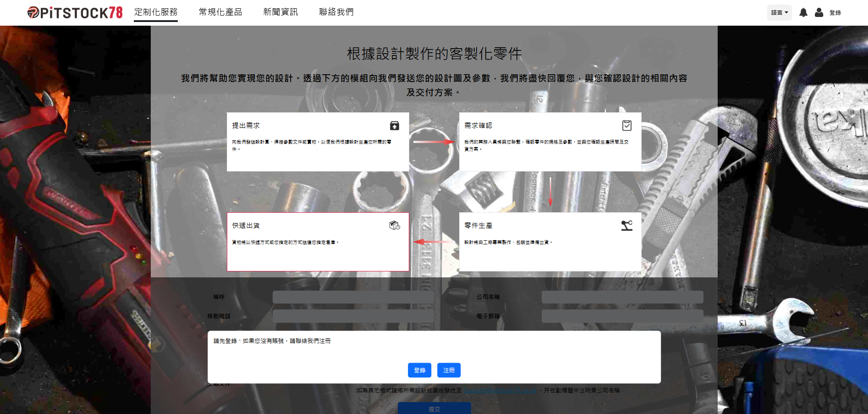868x414 pixels.
Task: Click the 提出需求 box icon
Action: 394,126
